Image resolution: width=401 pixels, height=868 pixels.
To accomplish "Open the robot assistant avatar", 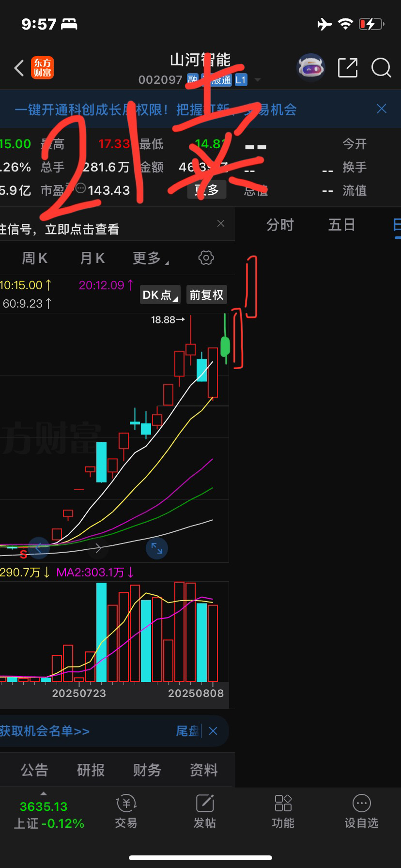I will pos(310,68).
